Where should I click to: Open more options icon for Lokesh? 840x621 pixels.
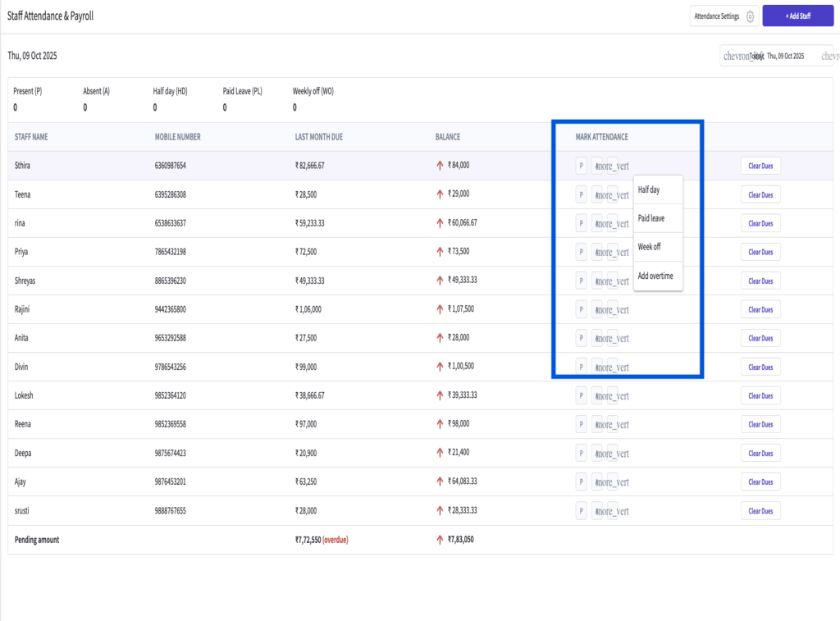pos(613,396)
